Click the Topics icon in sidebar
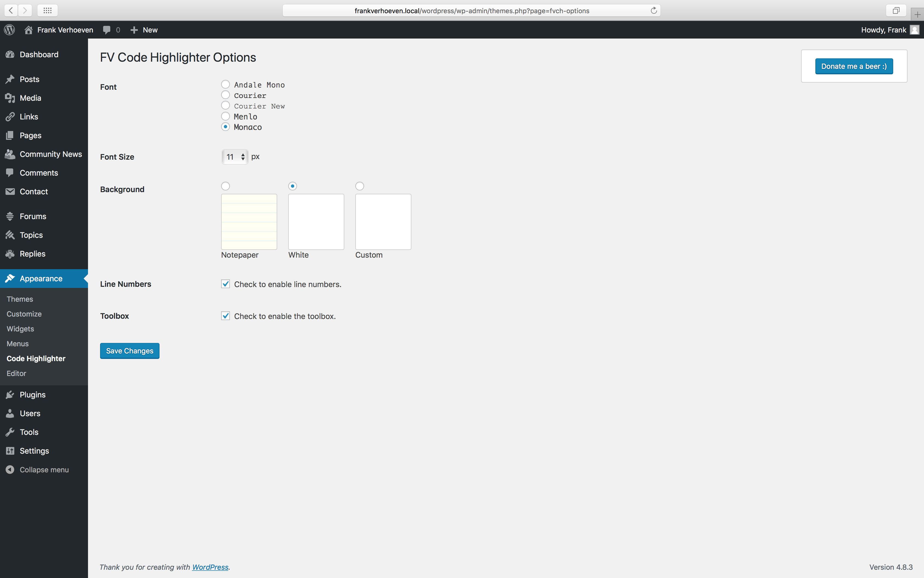 [x=10, y=235]
